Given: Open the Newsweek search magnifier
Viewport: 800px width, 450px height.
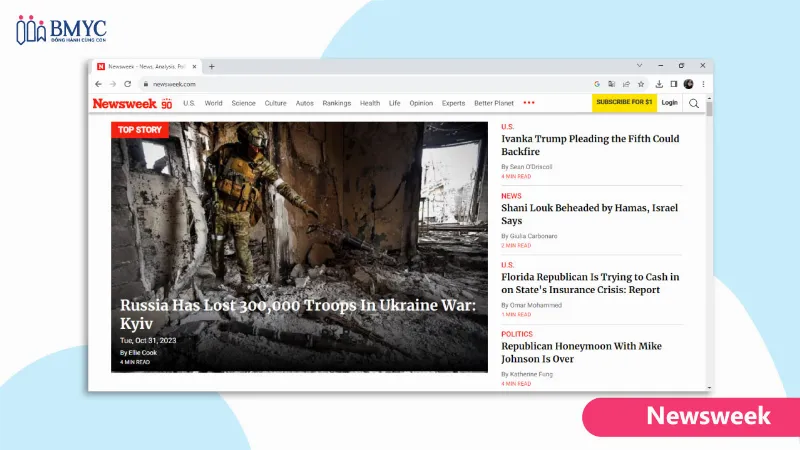Looking at the screenshot, I should coord(694,103).
